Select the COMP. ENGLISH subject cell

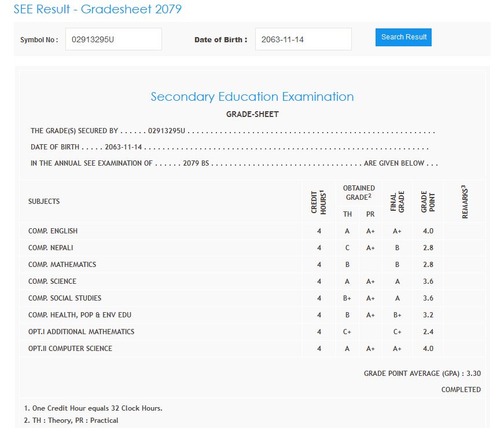click(x=53, y=231)
